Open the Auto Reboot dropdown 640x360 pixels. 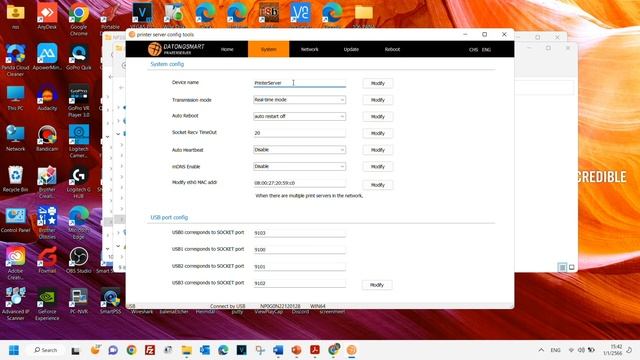299,116
